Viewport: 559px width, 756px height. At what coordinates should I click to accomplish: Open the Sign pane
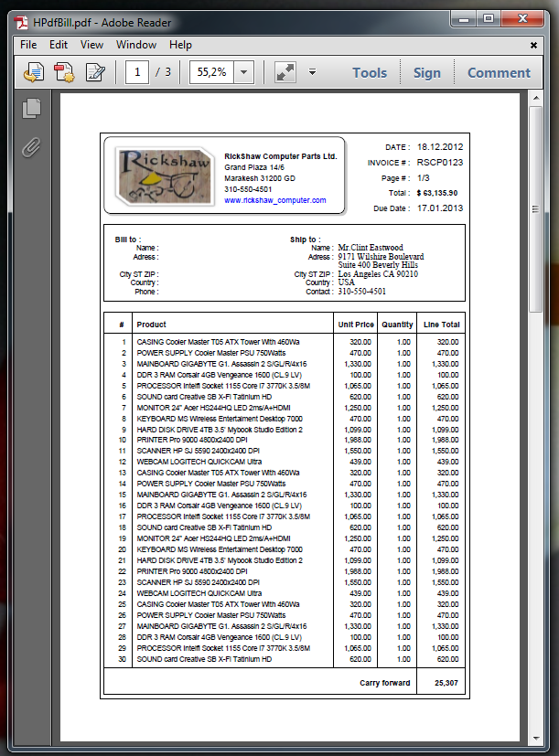pyautogui.click(x=426, y=73)
